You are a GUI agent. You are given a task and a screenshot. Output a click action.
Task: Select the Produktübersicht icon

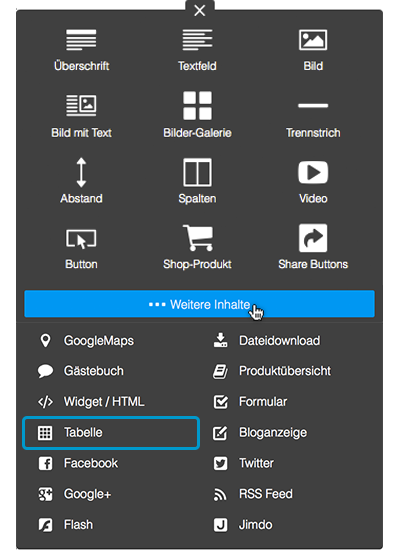coord(220,371)
